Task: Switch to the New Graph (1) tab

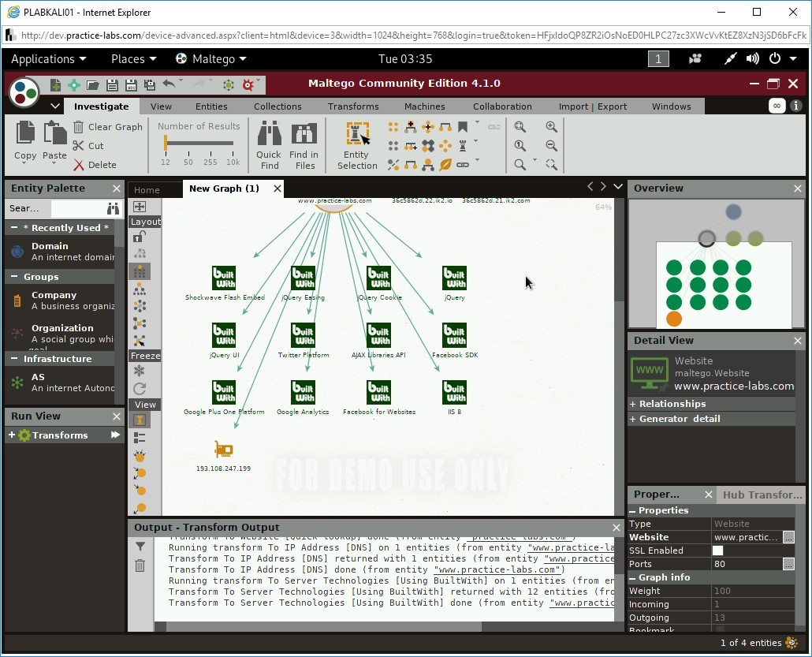Action: (x=224, y=189)
